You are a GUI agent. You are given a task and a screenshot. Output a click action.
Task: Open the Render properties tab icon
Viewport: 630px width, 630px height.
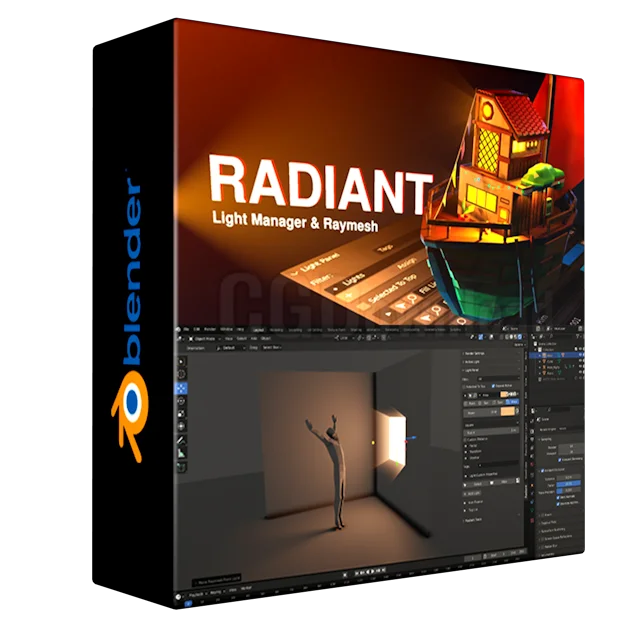pos(532,431)
